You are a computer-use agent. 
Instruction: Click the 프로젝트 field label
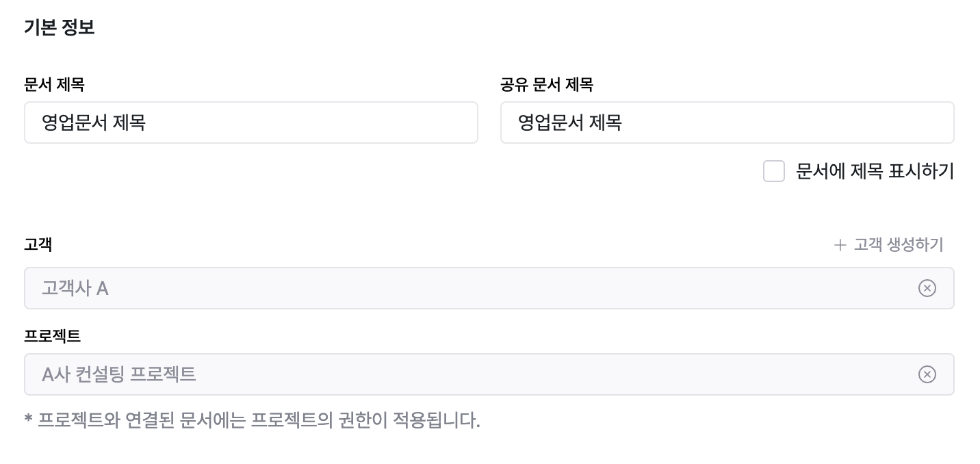pyautogui.click(x=52, y=336)
